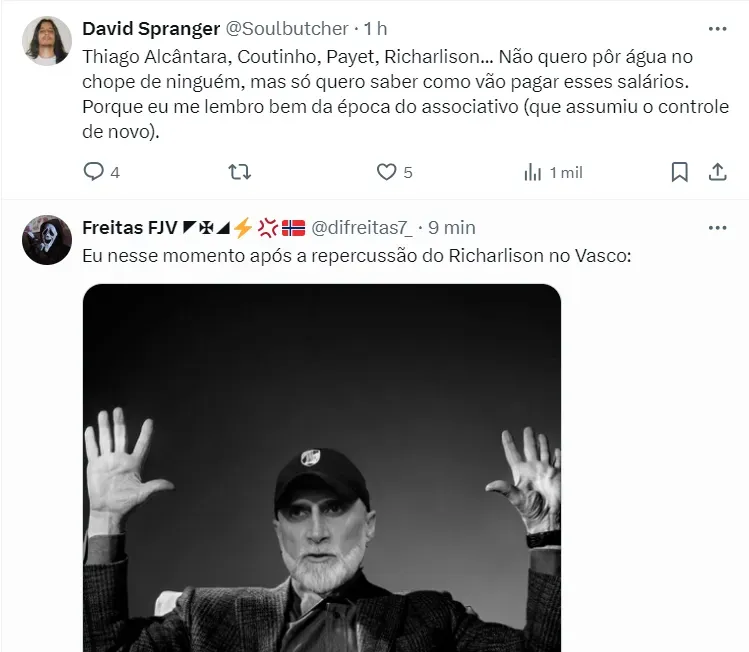Click the reply icon under David Spranger's tweet
This screenshot has height=652, width=749.
pyautogui.click(x=94, y=171)
